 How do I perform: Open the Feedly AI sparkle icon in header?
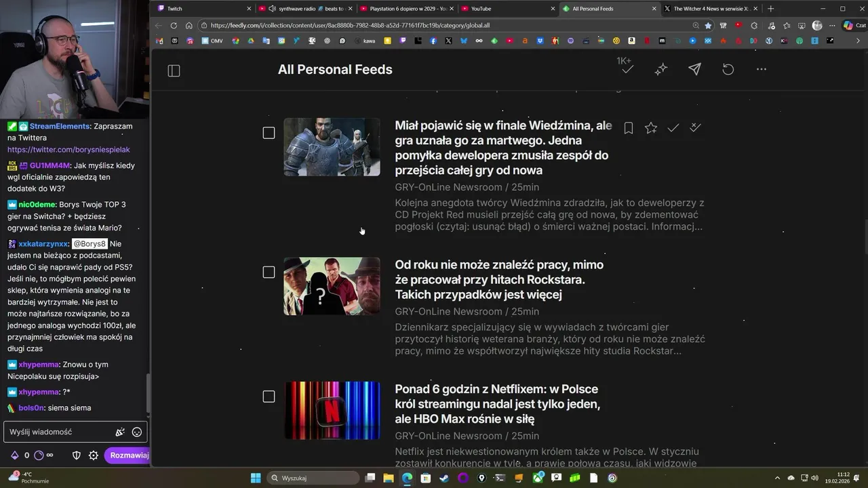661,70
